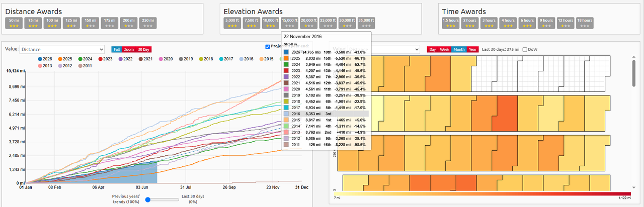This screenshot has height=207, width=644.
Task: Open the 18 hours time award badge
Action: [584, 22]
